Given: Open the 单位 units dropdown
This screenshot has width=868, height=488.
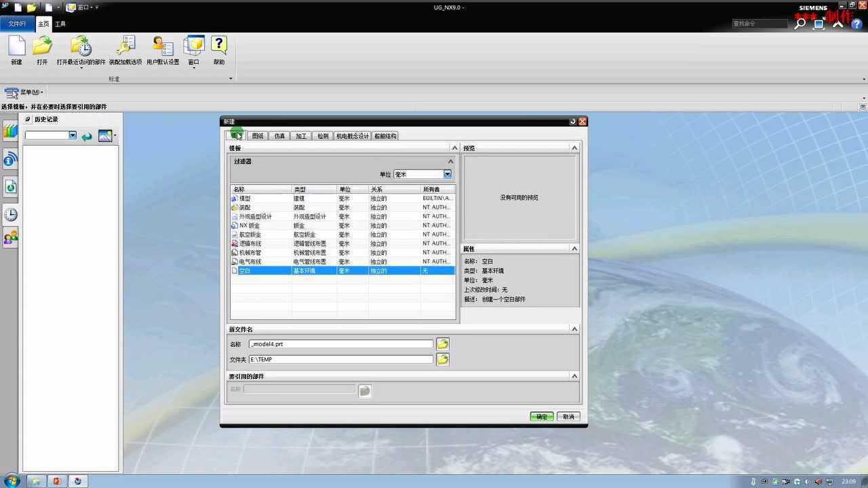Looking at the screenshot, I should [x=447, y=174].
